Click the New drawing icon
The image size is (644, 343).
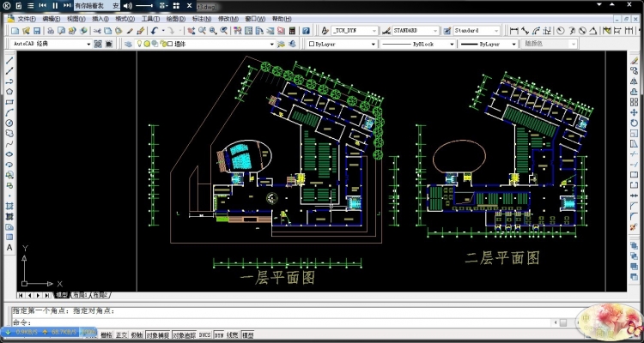(15, 31)
